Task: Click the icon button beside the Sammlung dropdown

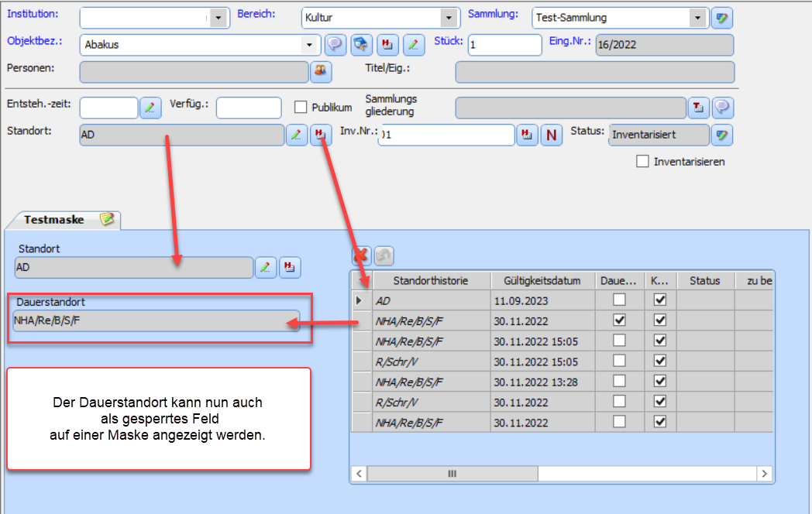Action: coord(722,18)
